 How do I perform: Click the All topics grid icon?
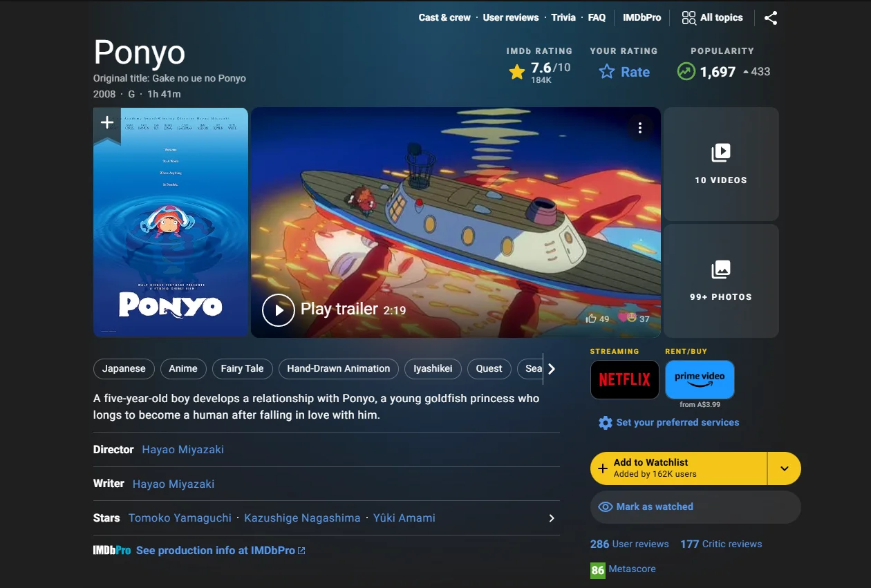(x=689, y=18)
